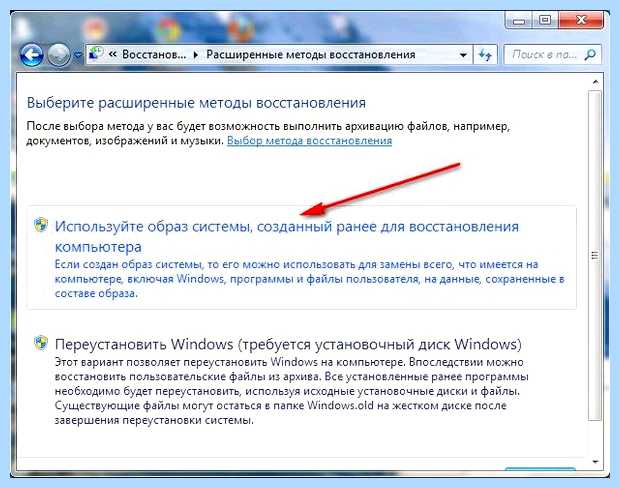Click the vertical scrollbar thumb
620x488 pixels.
click(x=595, y=255)
